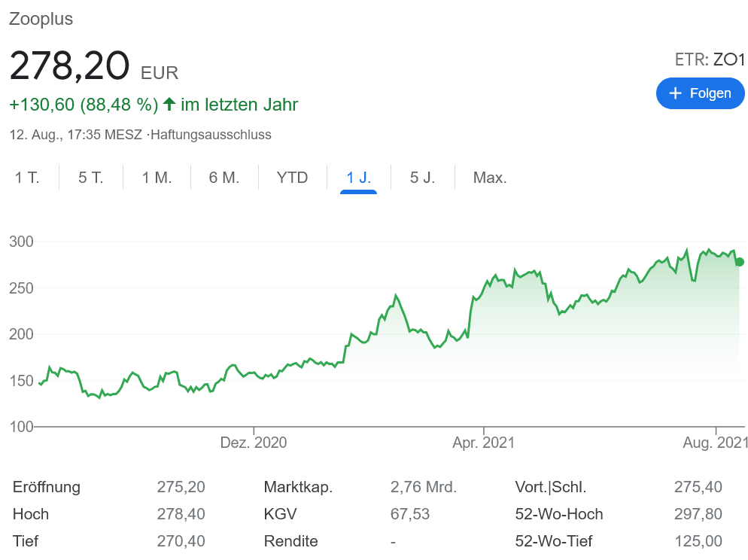This screenshot has height=560, width=748.
Task: Switch chart to 6 M. range
Action: click(223, 178)
